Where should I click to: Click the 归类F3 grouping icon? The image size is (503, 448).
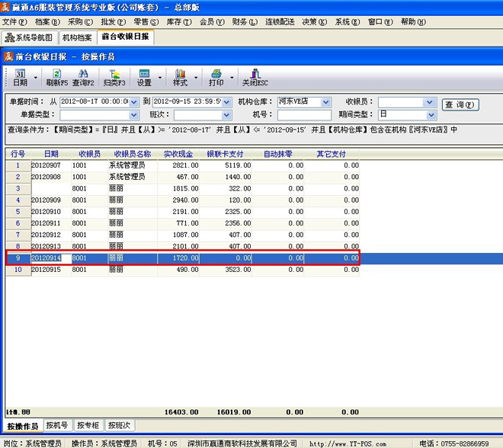(114, 78)
